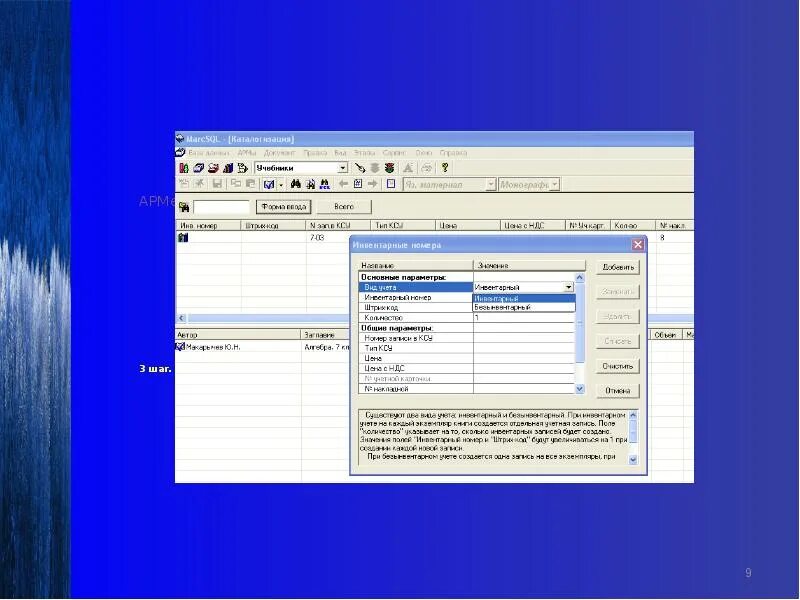The image size is (800, 600).
Task: Click the grey printer toolbar icon
Action: (x=427, y=168)
